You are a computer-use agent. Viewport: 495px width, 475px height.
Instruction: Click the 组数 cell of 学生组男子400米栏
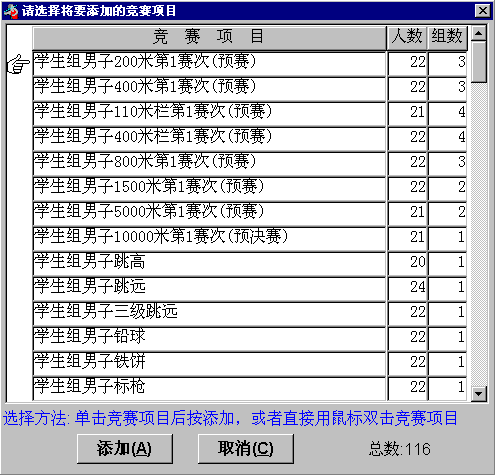447,139
